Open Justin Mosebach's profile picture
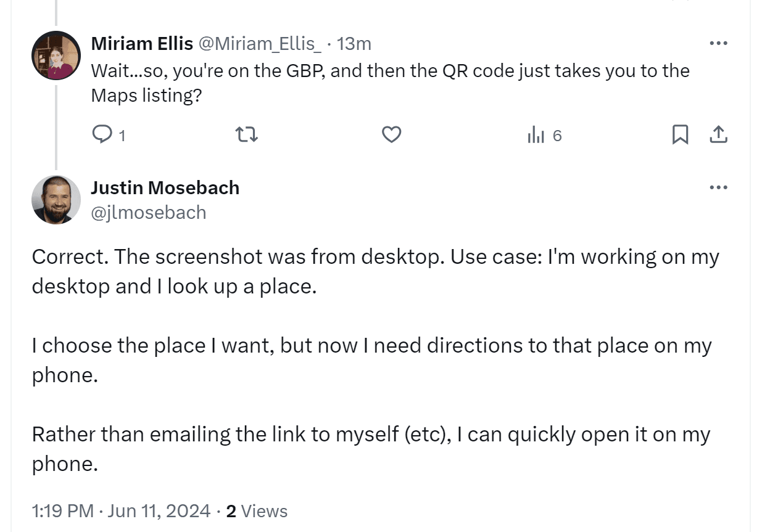This screenshot has height=532, width=762. [x=56, y=200]
